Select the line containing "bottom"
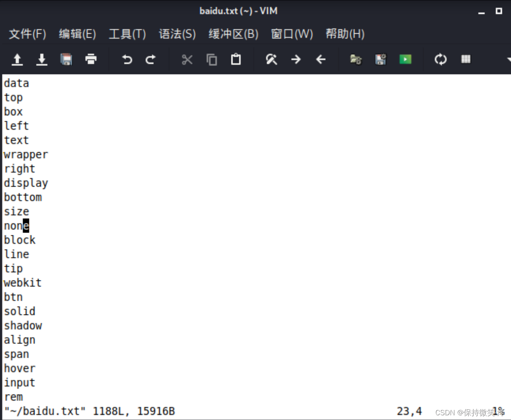 (x=23, y=197)
